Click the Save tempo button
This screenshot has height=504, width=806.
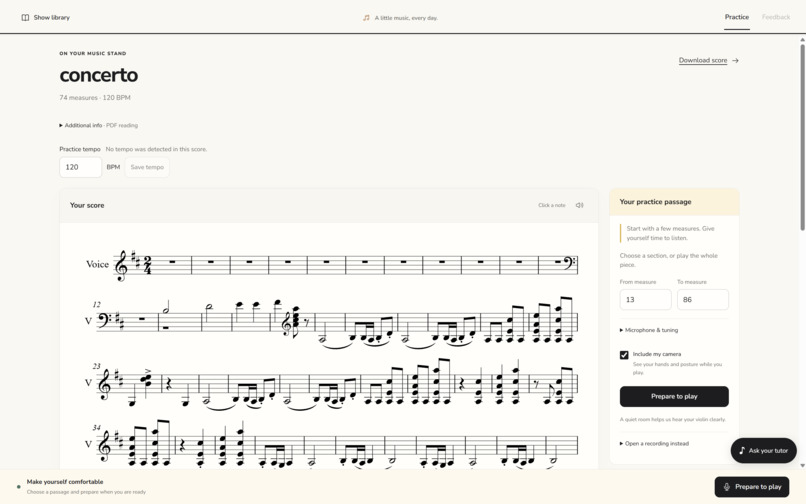click(147, 167)
